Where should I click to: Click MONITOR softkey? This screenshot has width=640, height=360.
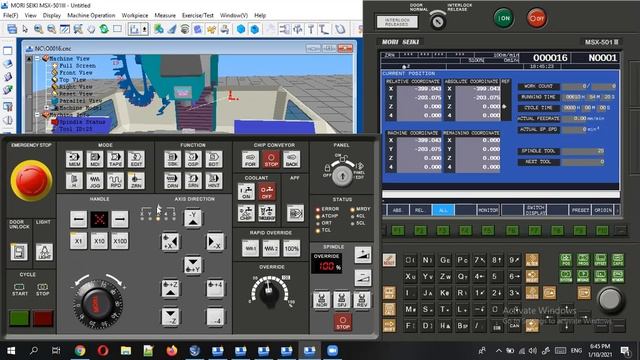pyautogui.click(x=488, y=210)
